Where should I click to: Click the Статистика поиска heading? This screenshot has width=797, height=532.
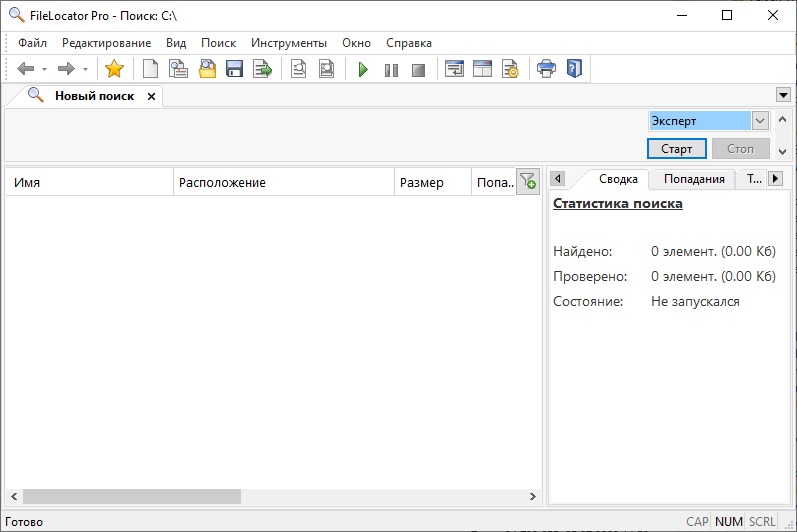[618, 204]
